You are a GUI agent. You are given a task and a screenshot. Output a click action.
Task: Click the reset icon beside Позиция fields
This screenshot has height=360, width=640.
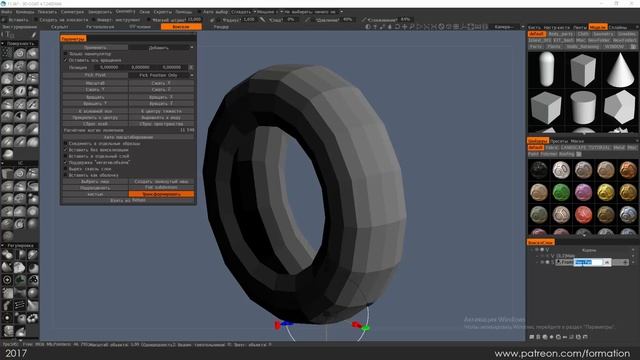[191, 67]
